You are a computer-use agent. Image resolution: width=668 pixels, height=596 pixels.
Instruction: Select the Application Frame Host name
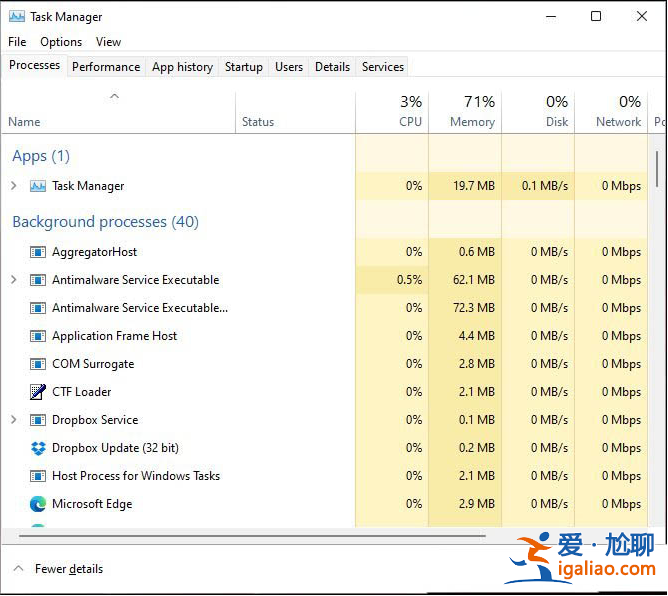coord(114,336)
